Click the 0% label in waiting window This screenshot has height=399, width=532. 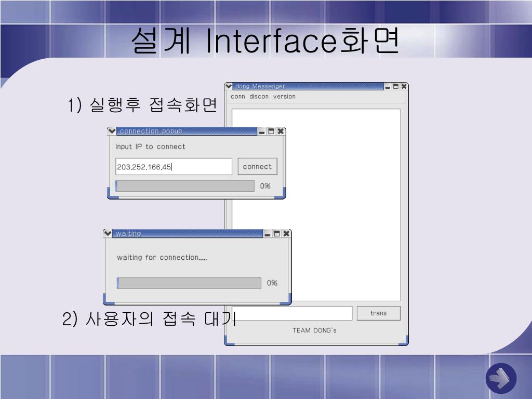pos(272,283)
